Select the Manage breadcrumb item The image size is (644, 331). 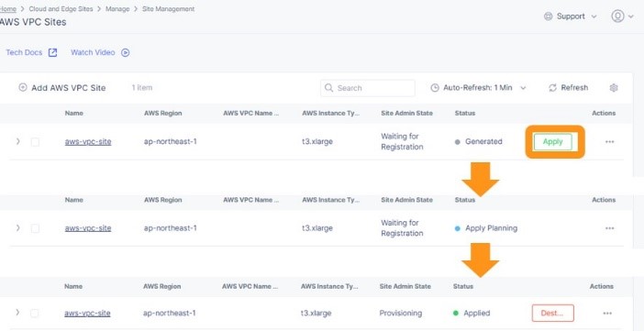click(117, 8)
